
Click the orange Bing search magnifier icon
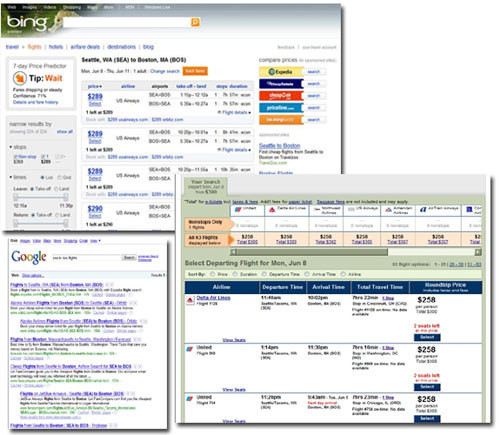(x=195, y=22)
